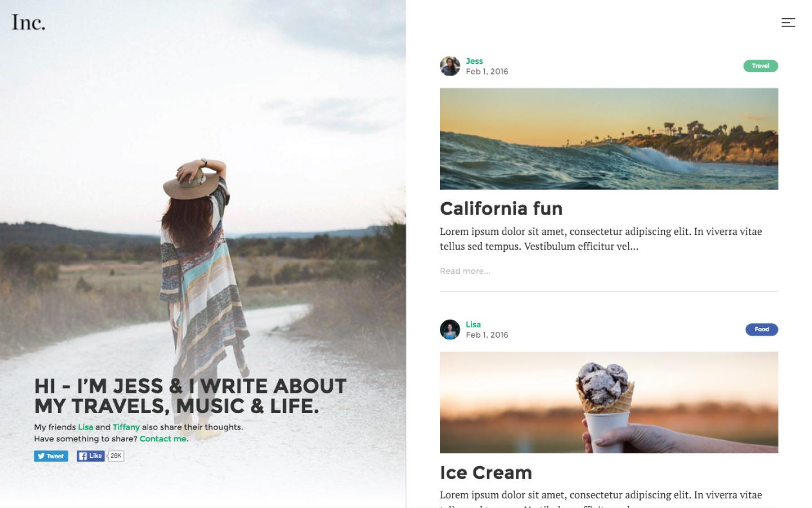Open the Ice Cream post title
Image resolution: width=812 pixels, height=508 pixels.
(x=486, y=472)
